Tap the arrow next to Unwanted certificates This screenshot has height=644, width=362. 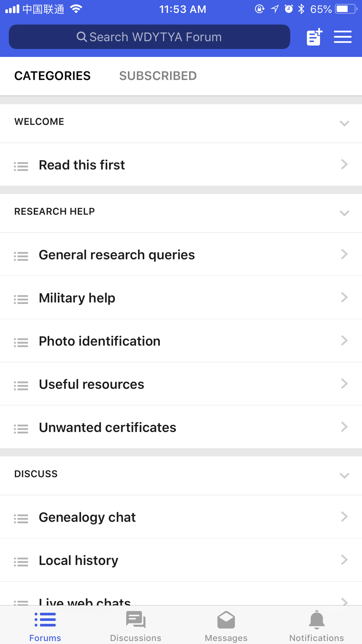pos(344,427)
